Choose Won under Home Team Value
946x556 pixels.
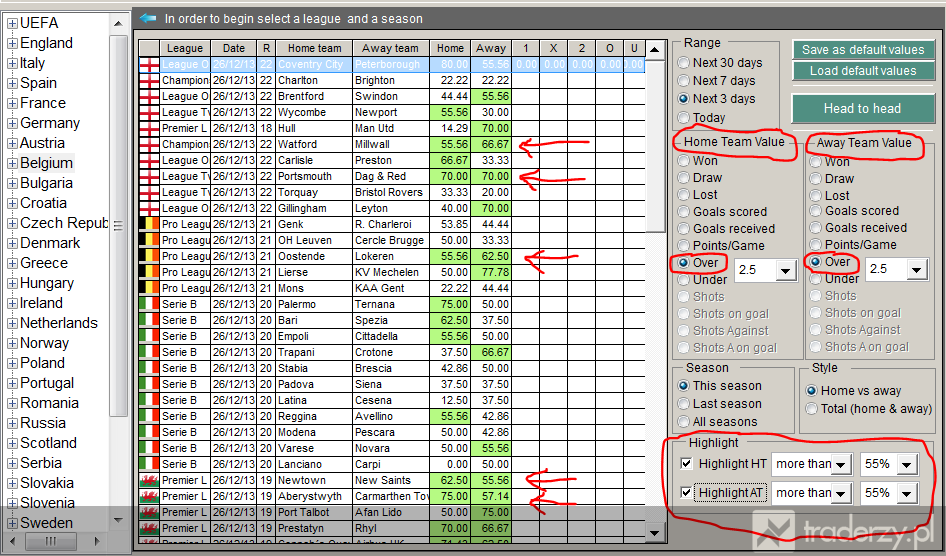(x=684, y=161)
